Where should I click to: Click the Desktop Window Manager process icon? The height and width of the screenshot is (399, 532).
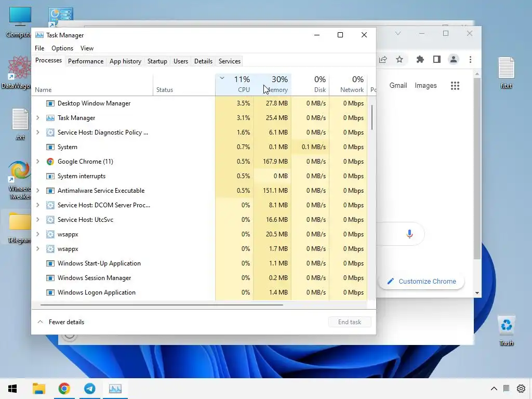(50, 103)
